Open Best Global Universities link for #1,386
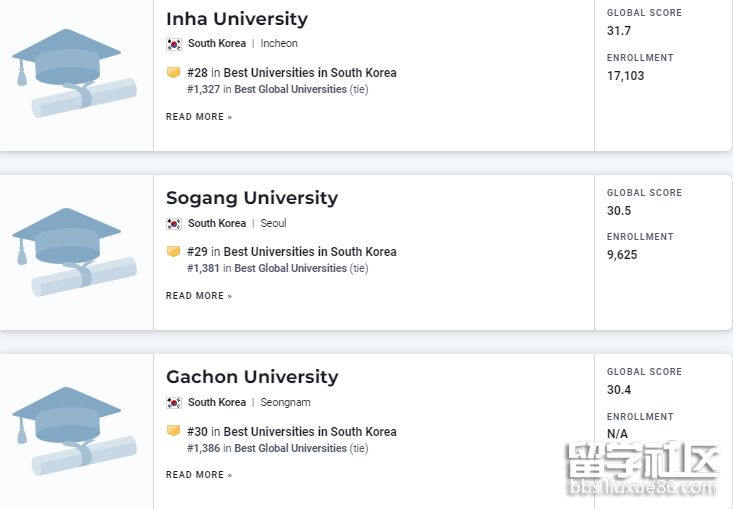The height and width of the screenshot is (509, 733). 290,448
